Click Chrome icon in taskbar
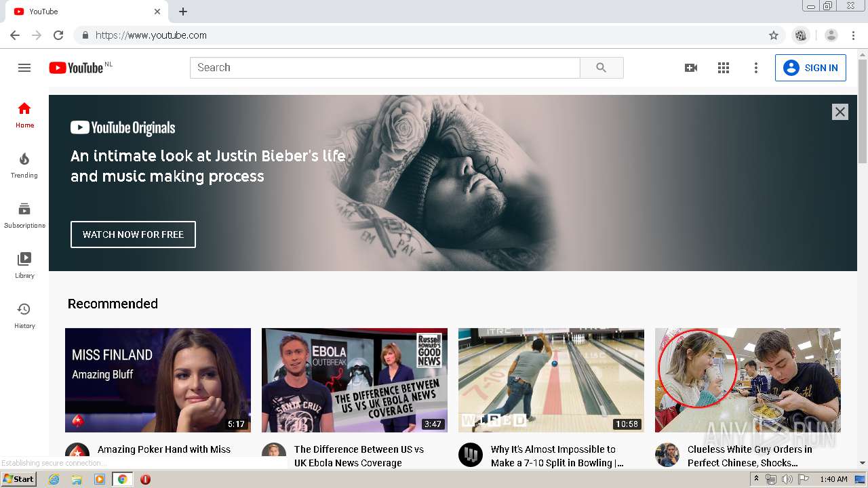This screenshot has height=488, width=868. (122, 479)
